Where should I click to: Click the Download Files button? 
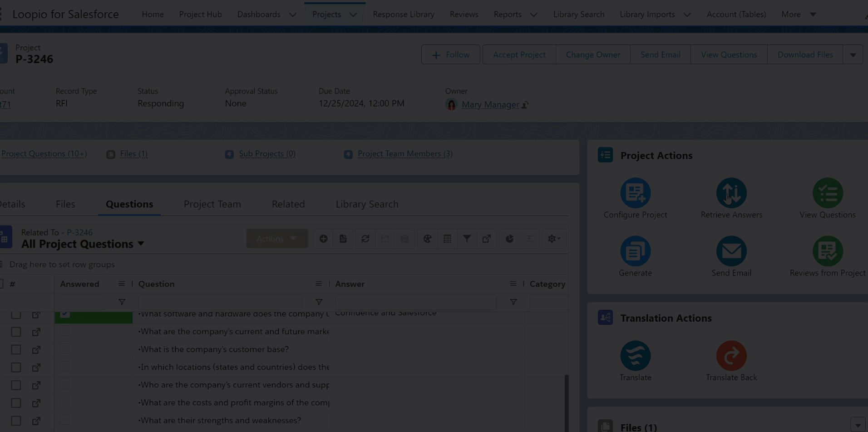pos(805,55)
